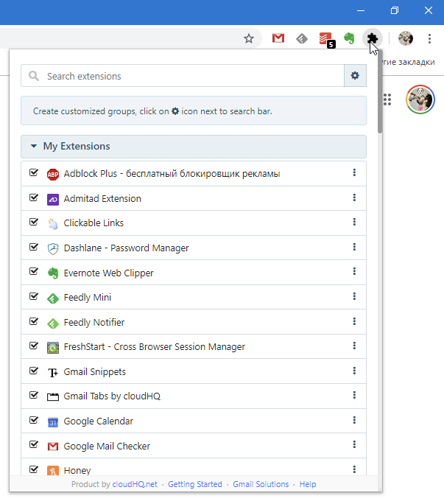
Task: Open the Help link in footer
Action: click(308, 484)
